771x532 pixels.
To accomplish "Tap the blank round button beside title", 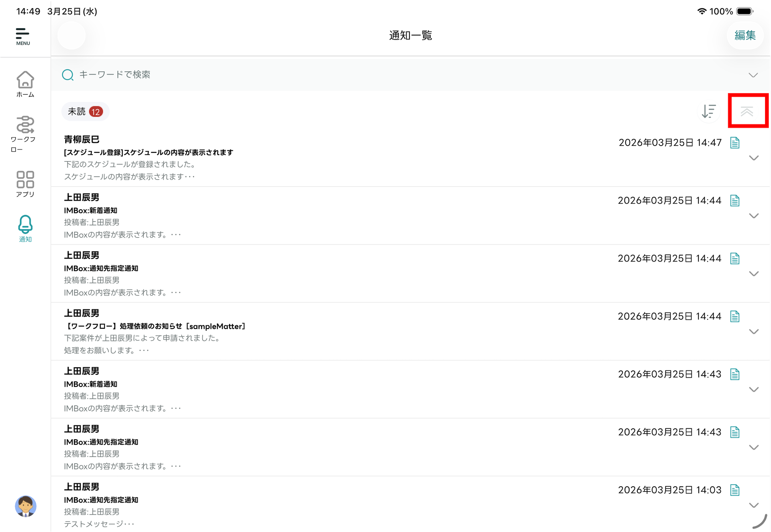I will [x=71, y=35].
